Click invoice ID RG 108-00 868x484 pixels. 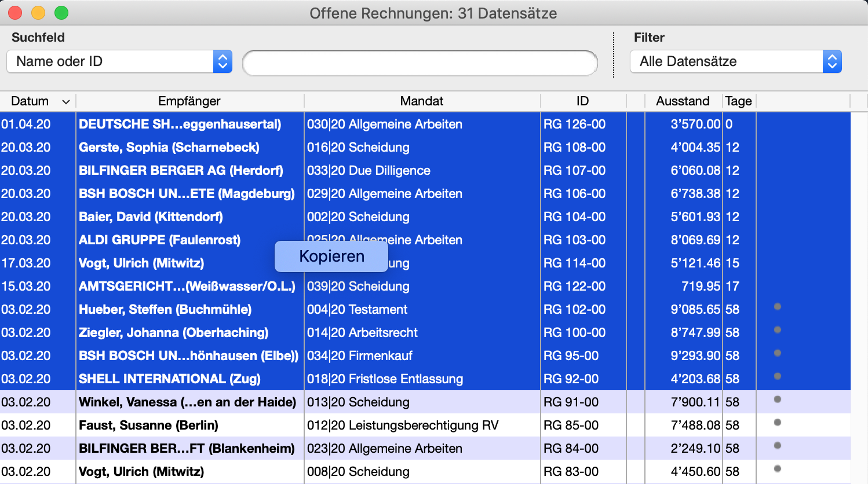coord(574,148)
